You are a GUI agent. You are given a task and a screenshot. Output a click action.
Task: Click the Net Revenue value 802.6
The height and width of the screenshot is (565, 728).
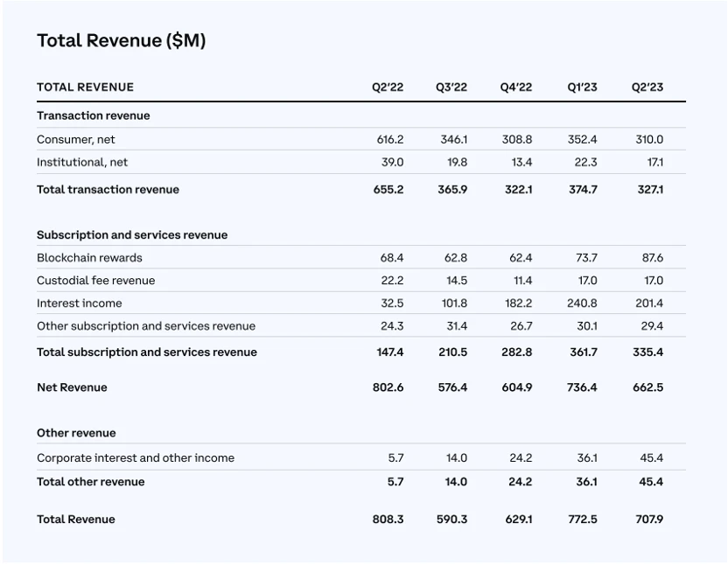click(x=388, y=387)
